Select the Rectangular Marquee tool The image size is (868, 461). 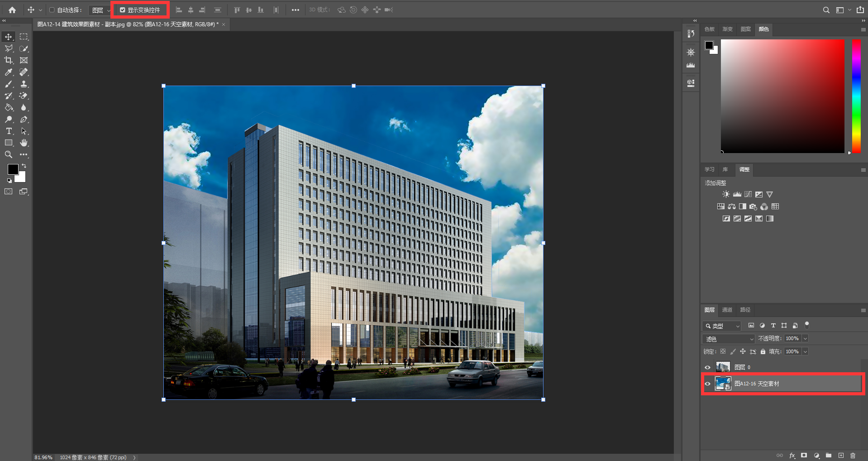24,37
